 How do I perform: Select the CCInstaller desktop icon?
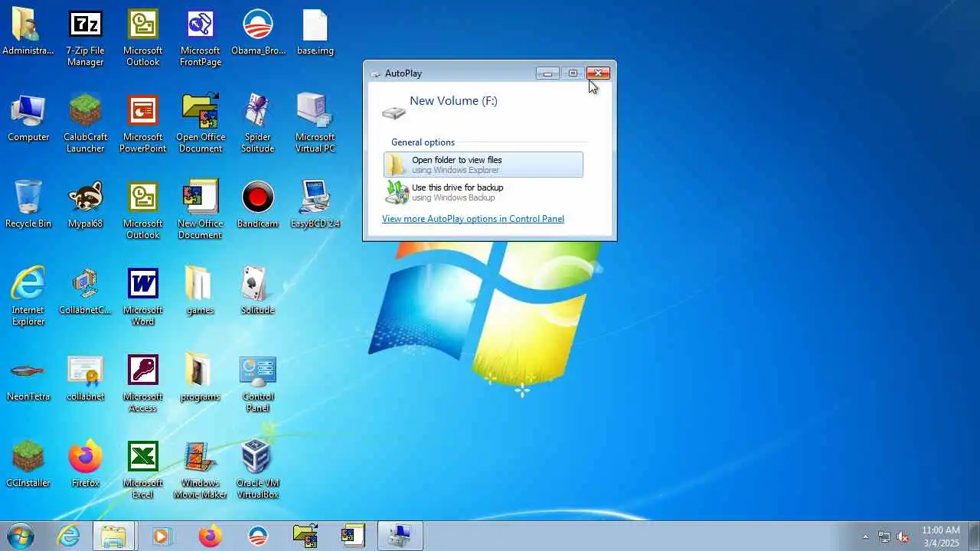pos(28,465)
